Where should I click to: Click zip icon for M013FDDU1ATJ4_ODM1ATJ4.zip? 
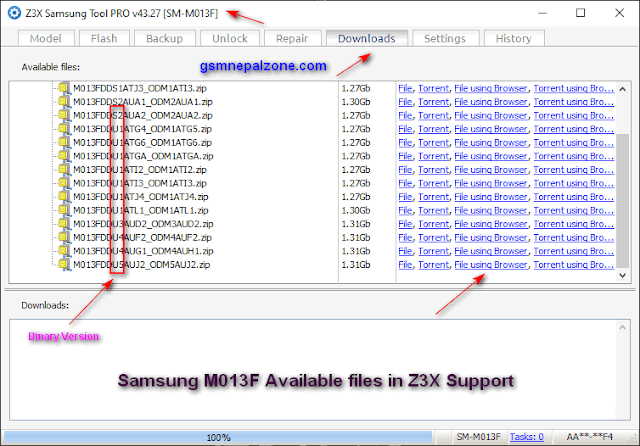pos(64,196)
